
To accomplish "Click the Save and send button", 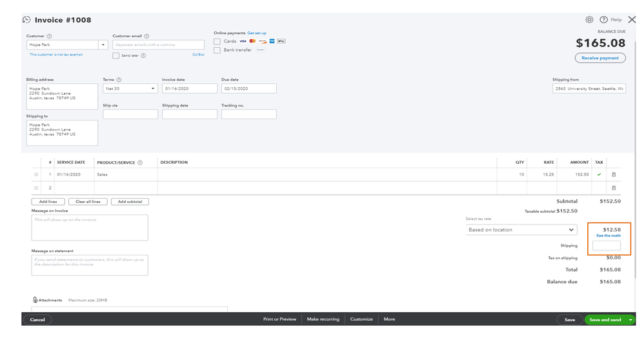I will click(605, 319).
